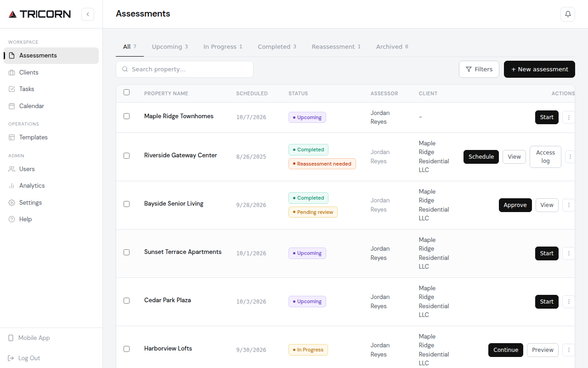This screenshot has width=588, height=368.
Task: Switch to the Completed tab
Action: tap(277, 47)
